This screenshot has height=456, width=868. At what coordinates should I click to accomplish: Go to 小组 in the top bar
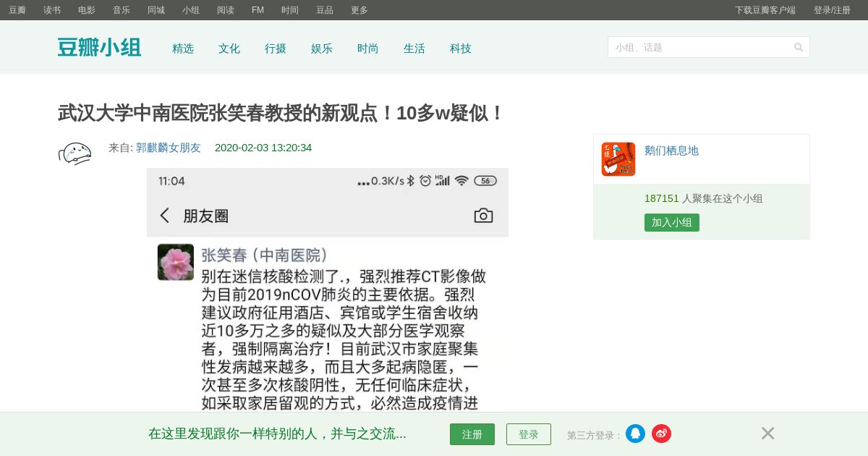191,10
